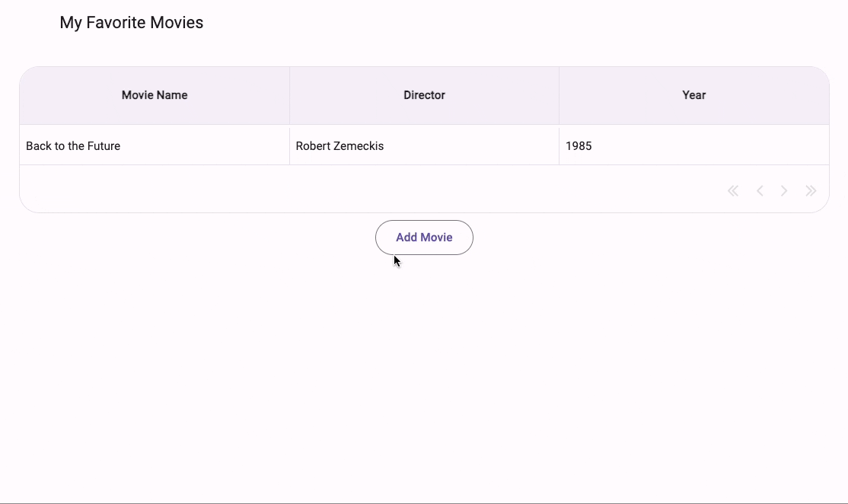The image size is (848, 504).
Task: Go to the first page using double-left chevron
Action: click(x=732, y=190)
